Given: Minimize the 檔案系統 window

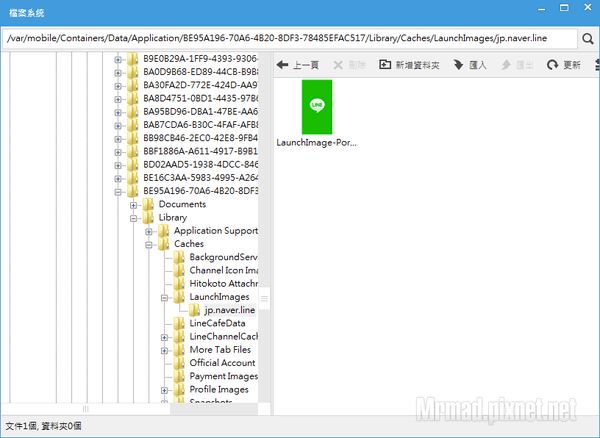Looking at the screenshot, I should pyautogui.click(x=541, y=9).
